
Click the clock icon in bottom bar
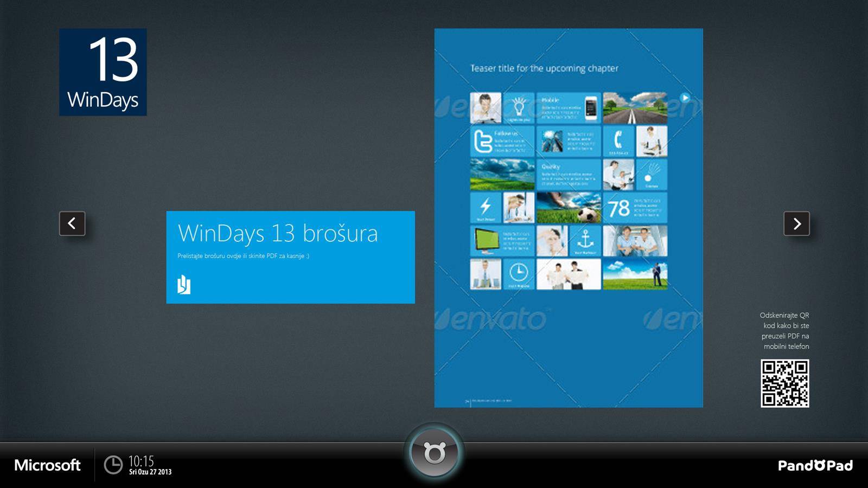(113, 465)
